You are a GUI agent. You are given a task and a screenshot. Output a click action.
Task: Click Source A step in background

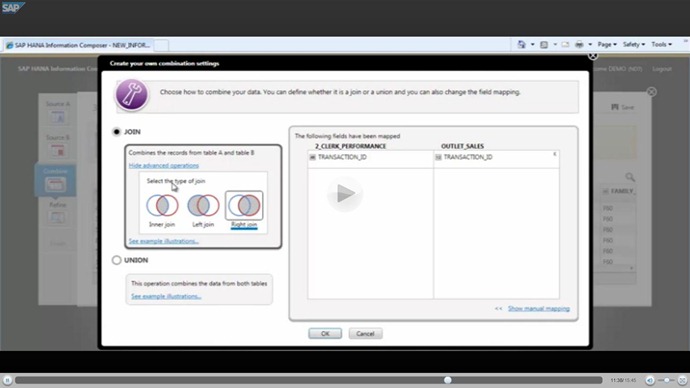pyautogui.click(x=58, y=113)
